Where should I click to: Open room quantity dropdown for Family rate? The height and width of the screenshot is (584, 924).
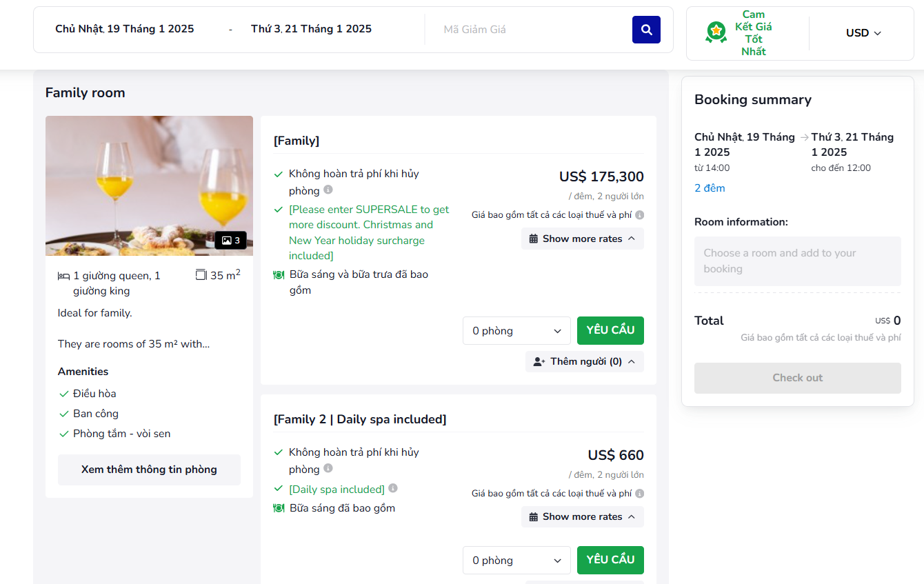pos(516,331)
